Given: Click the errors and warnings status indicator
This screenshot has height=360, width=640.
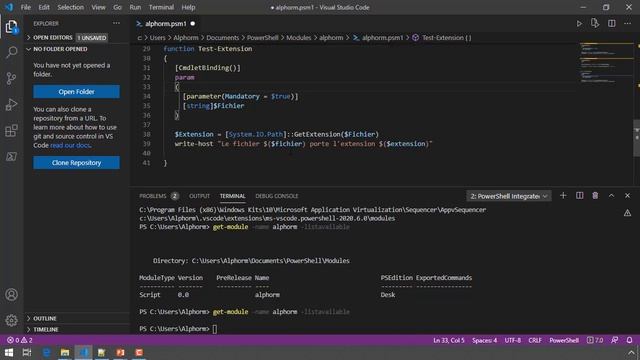Looking at the screenshot, I should 19,340.
